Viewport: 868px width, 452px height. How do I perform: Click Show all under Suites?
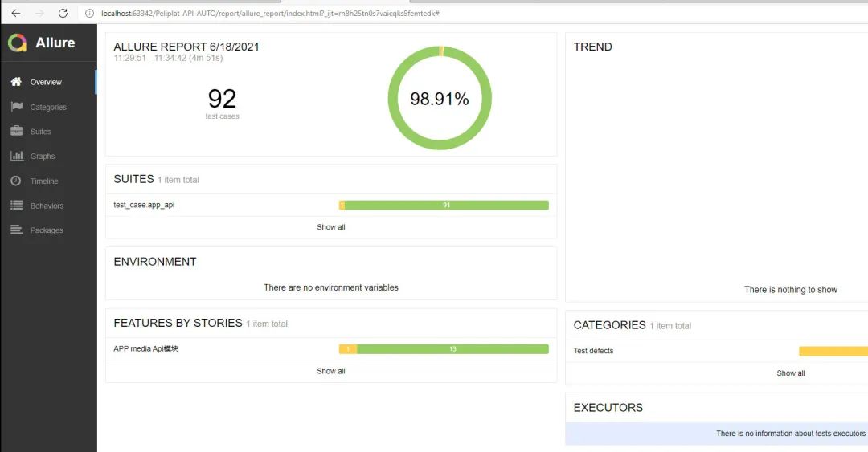[331, 227]
